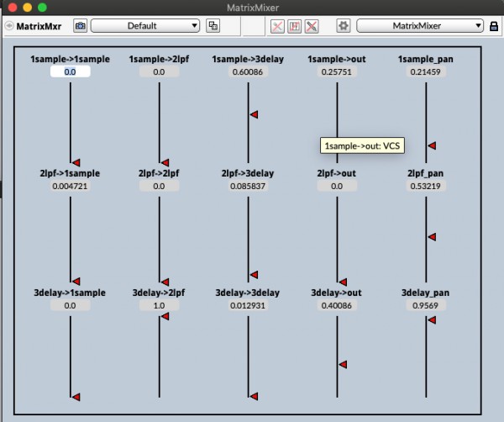Viewport: 504px width, 422px height.
Task: Grab the 3delay_pan fader handle
Action: (x=432, y=320)
